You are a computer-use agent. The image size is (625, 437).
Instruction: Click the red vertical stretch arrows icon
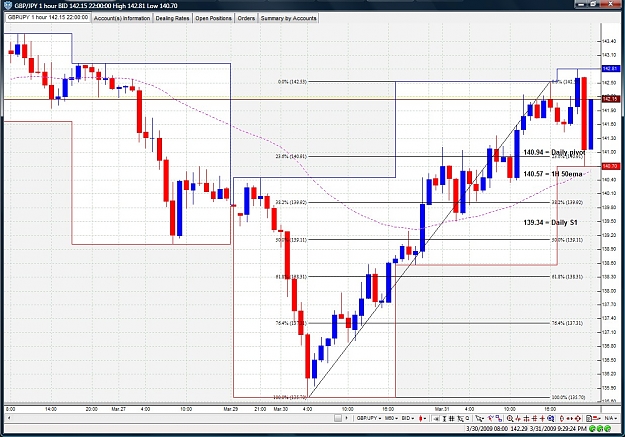562,418
